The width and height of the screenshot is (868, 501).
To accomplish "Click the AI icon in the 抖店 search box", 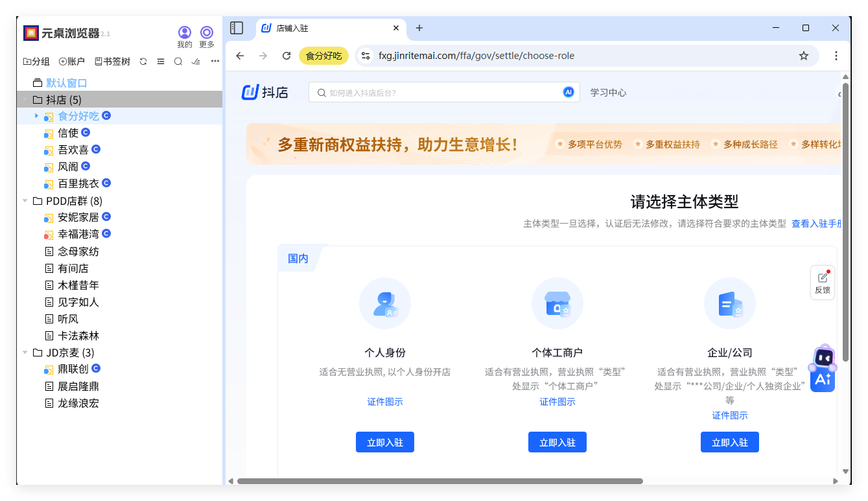I will pos(569,92).
